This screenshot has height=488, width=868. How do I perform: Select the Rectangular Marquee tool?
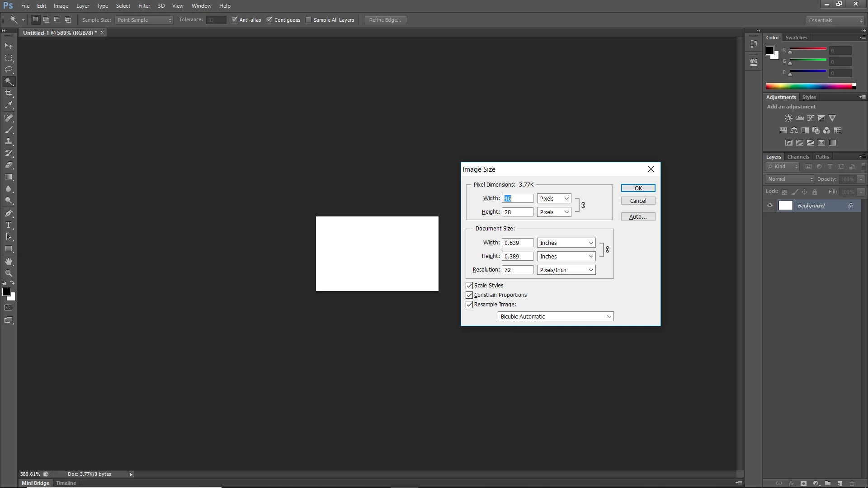(9, 58)
